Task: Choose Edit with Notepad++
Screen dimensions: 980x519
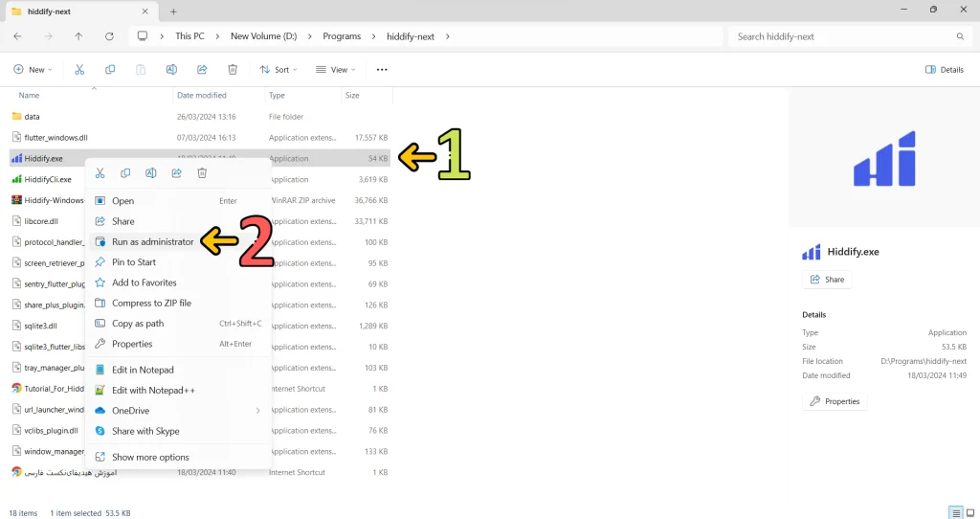Action: click(178, 390)
